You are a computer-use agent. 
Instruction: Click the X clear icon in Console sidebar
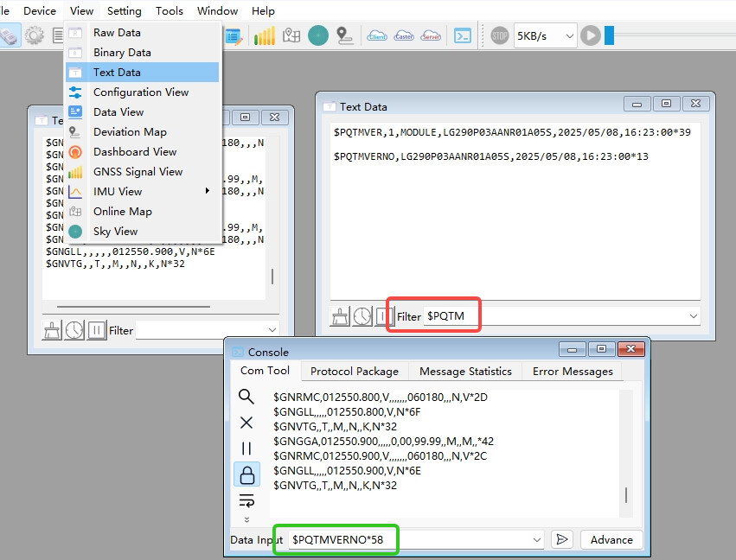tap(246, 423)
